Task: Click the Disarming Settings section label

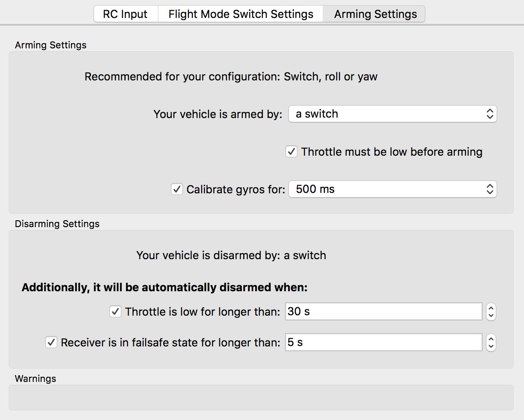Action: pyautogui.click(x=57, y=224)
